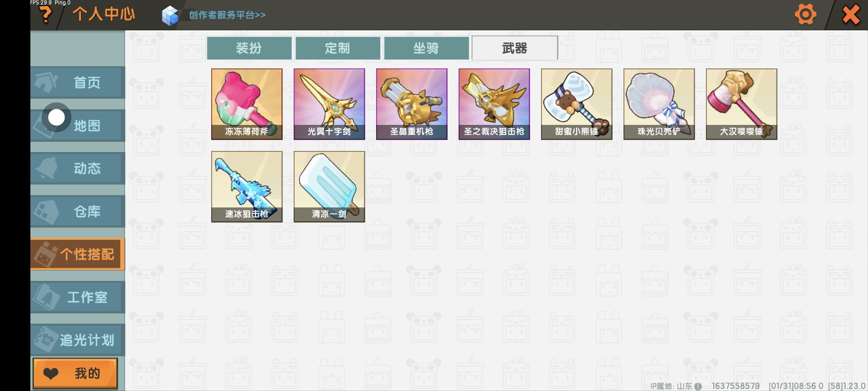Switch to the 定制 tab
Viewport: 868px width, 391px height.
point(338,48)
